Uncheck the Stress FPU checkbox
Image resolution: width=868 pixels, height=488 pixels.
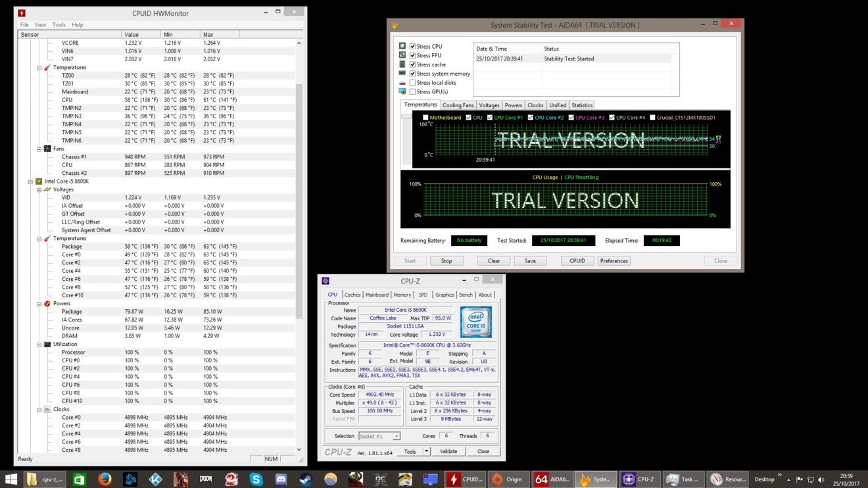click(412, 55)
